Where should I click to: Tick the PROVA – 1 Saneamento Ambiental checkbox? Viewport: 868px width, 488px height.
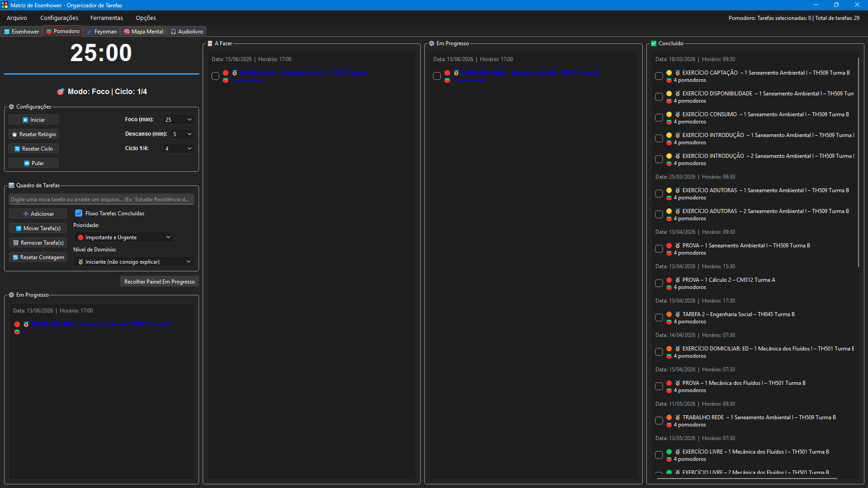(x=659, y=249)
